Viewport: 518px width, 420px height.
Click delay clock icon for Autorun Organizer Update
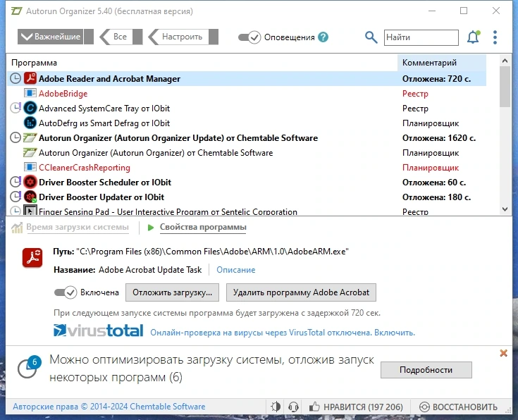click(x=16, y=138)
